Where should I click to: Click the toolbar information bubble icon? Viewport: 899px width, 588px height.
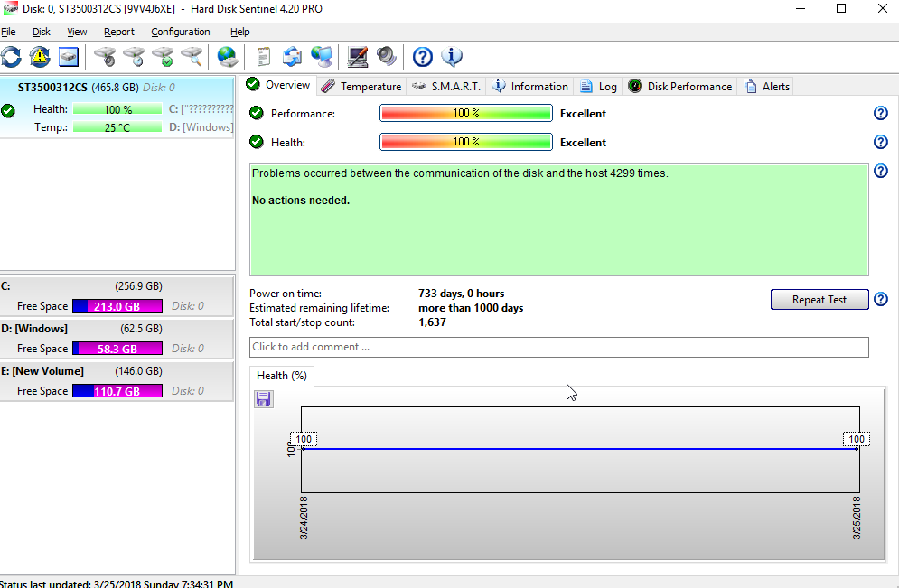[452, 57]
